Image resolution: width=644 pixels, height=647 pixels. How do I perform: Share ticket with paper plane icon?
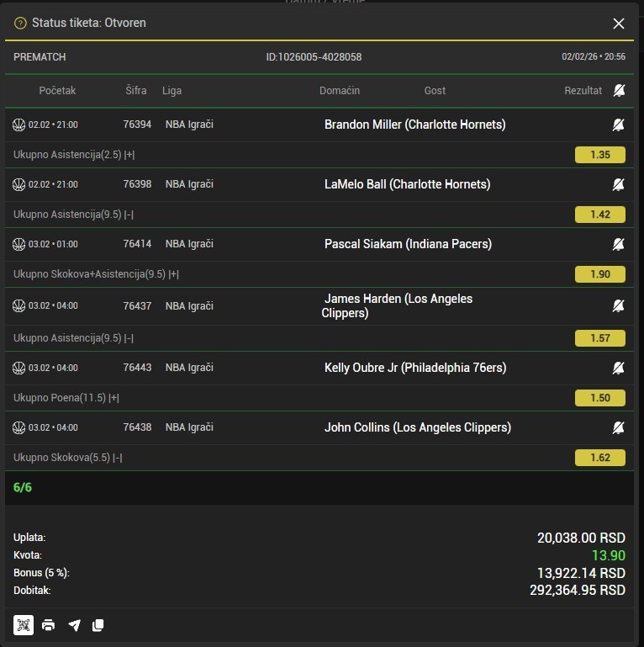(74, 625)
